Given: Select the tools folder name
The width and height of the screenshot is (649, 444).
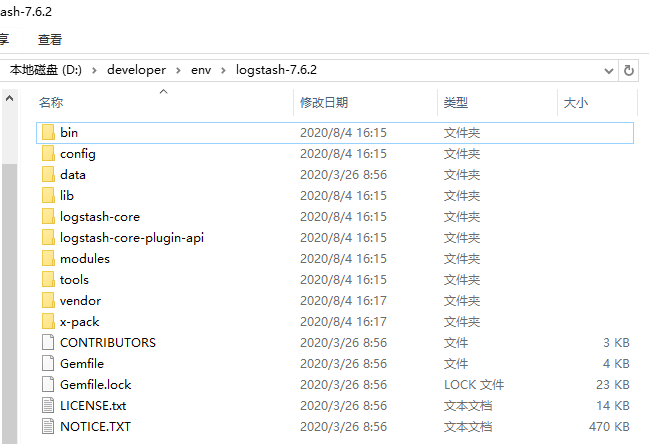Looking at the screenshot, I should point(74,280).
